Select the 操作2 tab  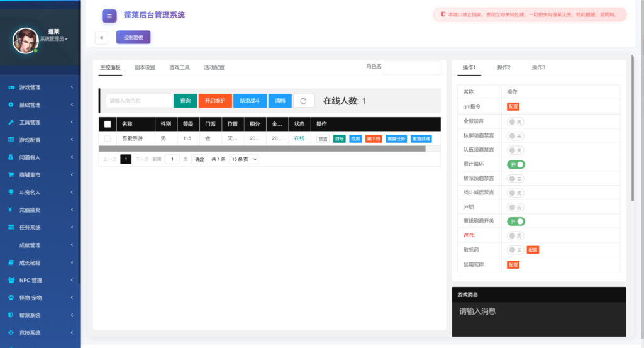(x=504, y=67)
